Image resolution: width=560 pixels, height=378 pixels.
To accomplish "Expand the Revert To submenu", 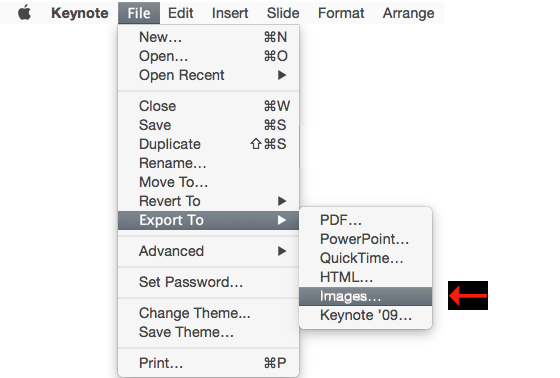I will point(208,201).
